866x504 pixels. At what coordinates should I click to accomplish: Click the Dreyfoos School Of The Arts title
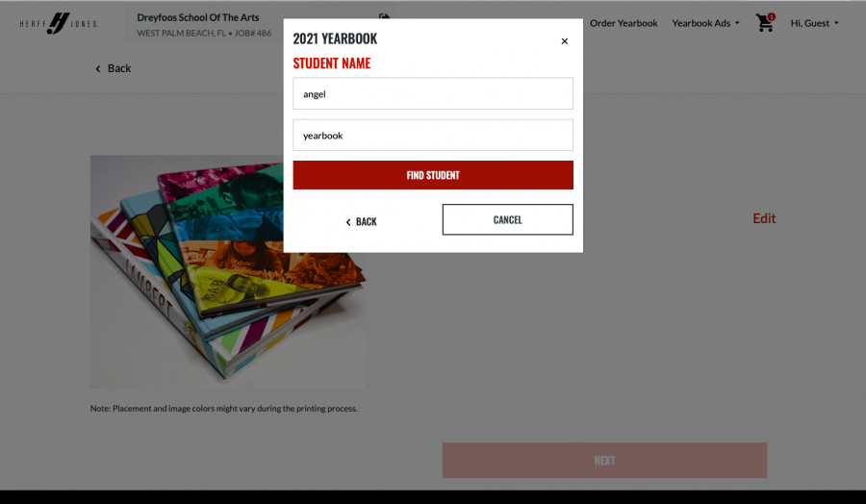[x=197, y=17]
